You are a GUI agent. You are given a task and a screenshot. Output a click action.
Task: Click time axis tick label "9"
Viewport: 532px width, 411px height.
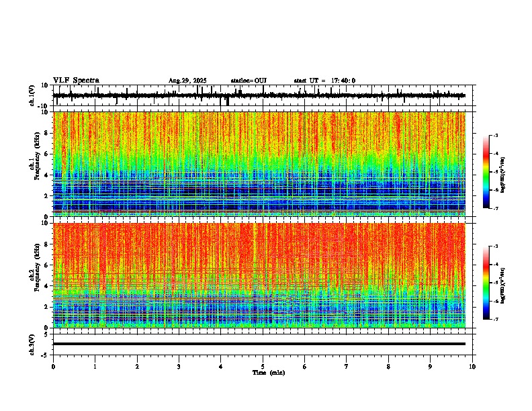[430, 367]
